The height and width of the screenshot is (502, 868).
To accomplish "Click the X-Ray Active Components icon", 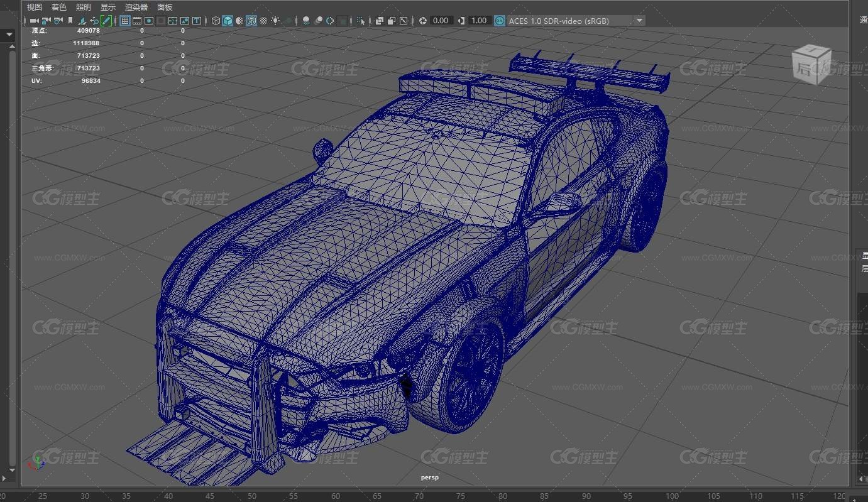I will [392, 21].
